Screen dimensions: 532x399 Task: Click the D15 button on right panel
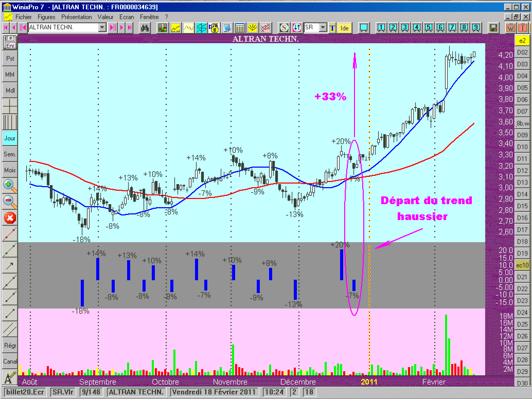[522, 206]
